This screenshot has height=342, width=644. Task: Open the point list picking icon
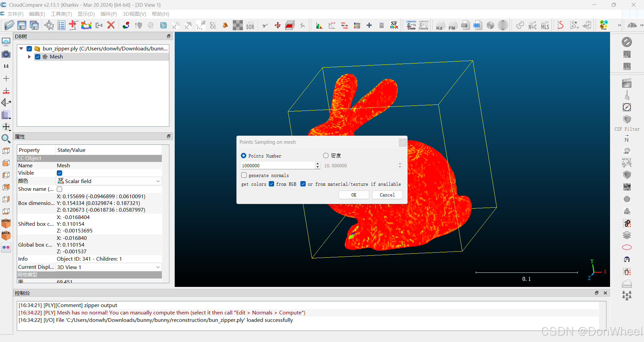pos(61,25)
